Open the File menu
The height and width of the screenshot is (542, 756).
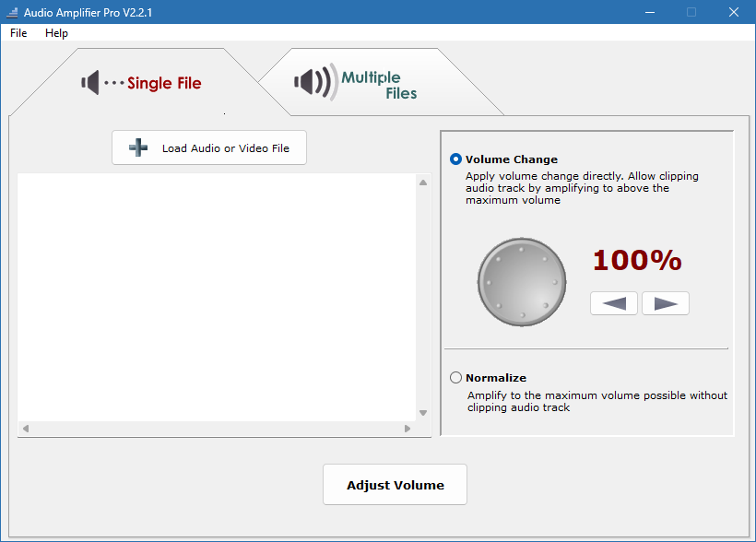click(x=18, y=33)
